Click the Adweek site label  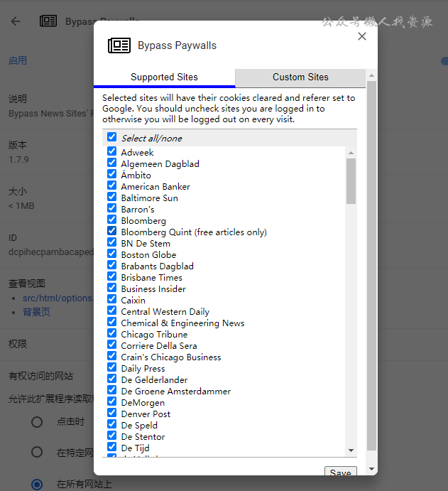click(x=137, y=153)
